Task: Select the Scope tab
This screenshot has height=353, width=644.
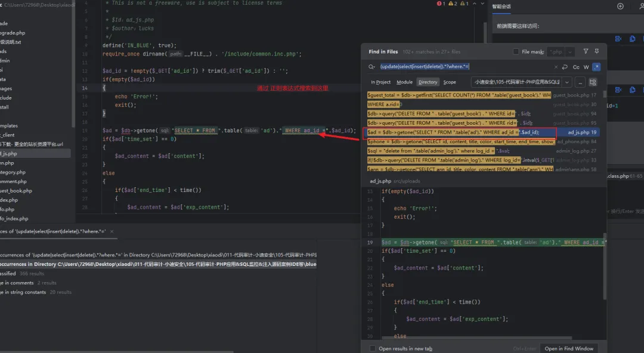Action: [450, 82]
